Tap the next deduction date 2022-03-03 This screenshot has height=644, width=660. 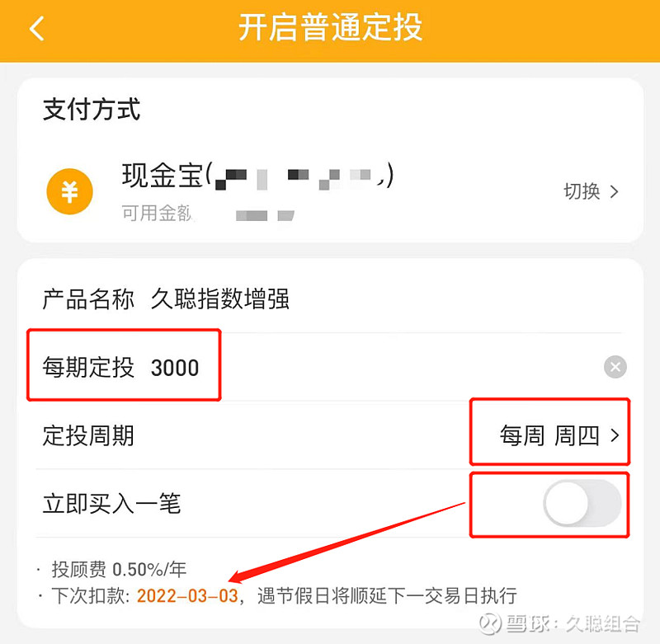point(187,596)
